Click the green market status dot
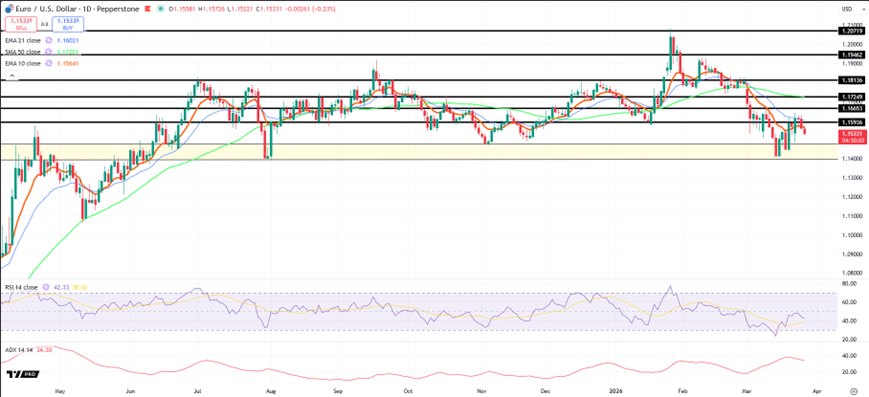Viewport: 869px width, 397px height. [160, 9]
